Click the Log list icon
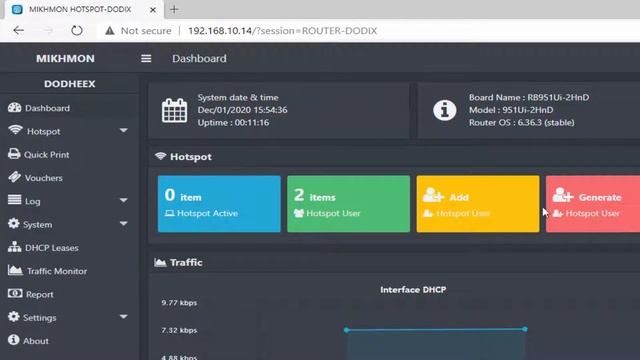Image resolution: width=640 pixels, height=360 pixels. pos(14,200)
